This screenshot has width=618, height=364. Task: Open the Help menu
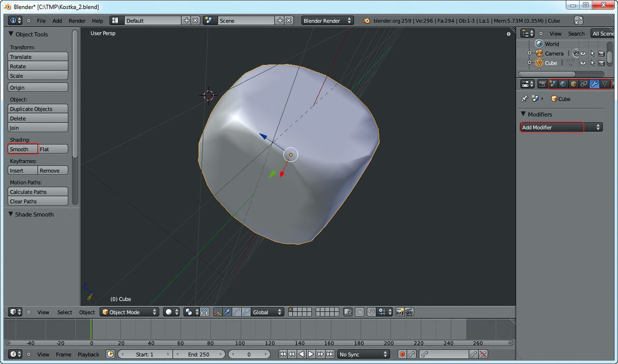tap(98, 21)
